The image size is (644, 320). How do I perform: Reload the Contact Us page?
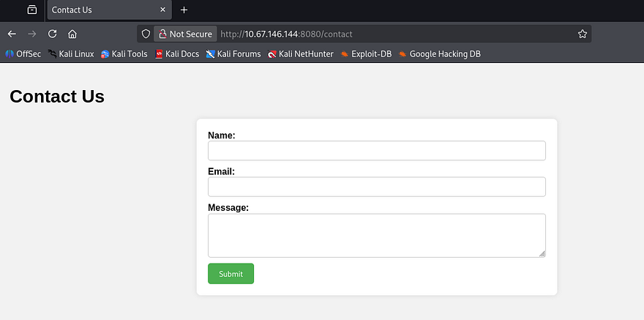coord(52,34)
